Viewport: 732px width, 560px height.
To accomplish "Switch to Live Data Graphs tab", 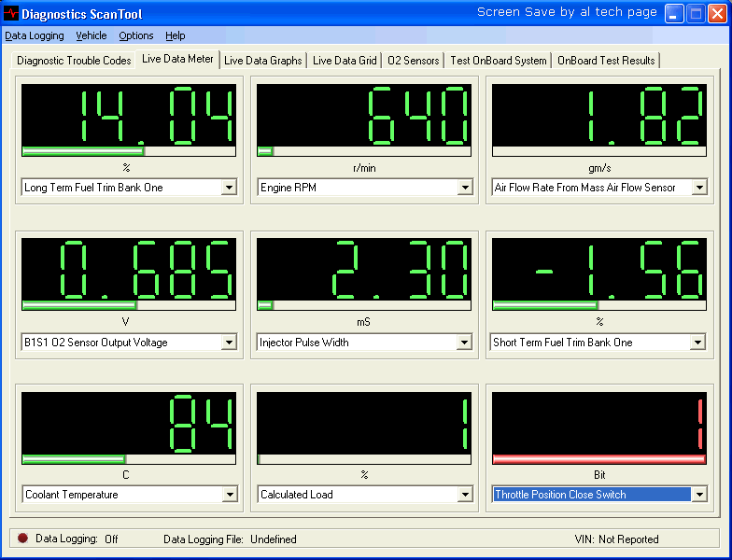I will pyautogui.click(x=263, y=61).
